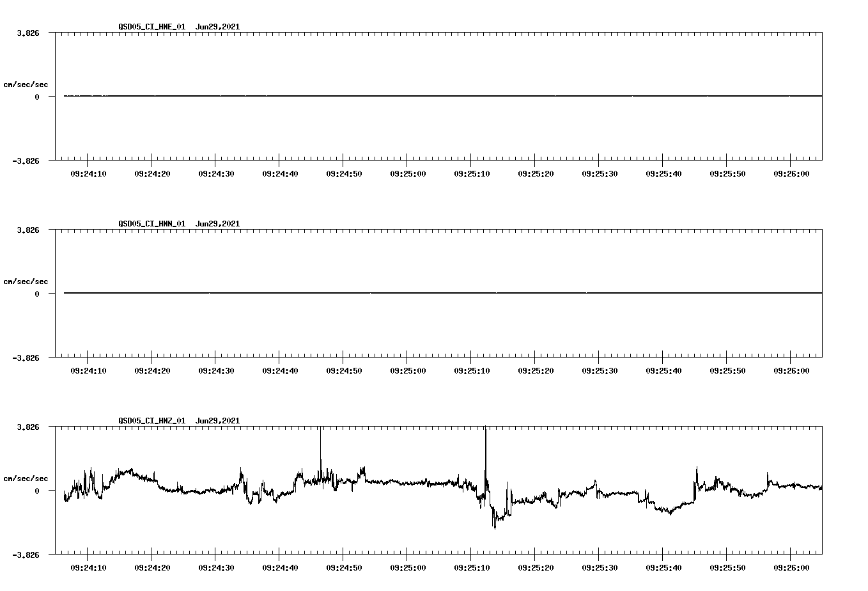
Task: Click the QSD05_CI_HNZ_01 plot title
Action: tap(179, 421)
